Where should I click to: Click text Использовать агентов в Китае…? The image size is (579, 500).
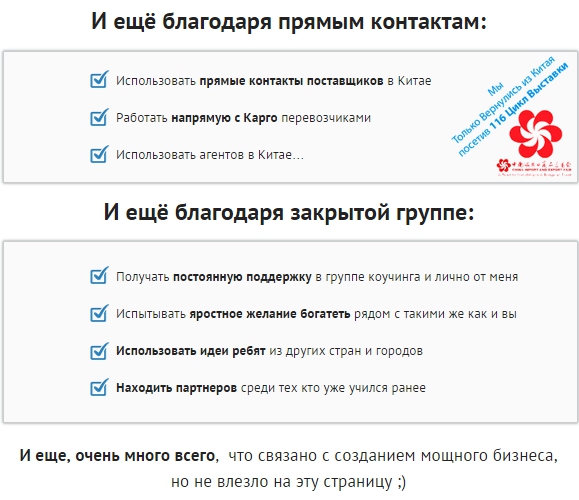coord(210,155)
